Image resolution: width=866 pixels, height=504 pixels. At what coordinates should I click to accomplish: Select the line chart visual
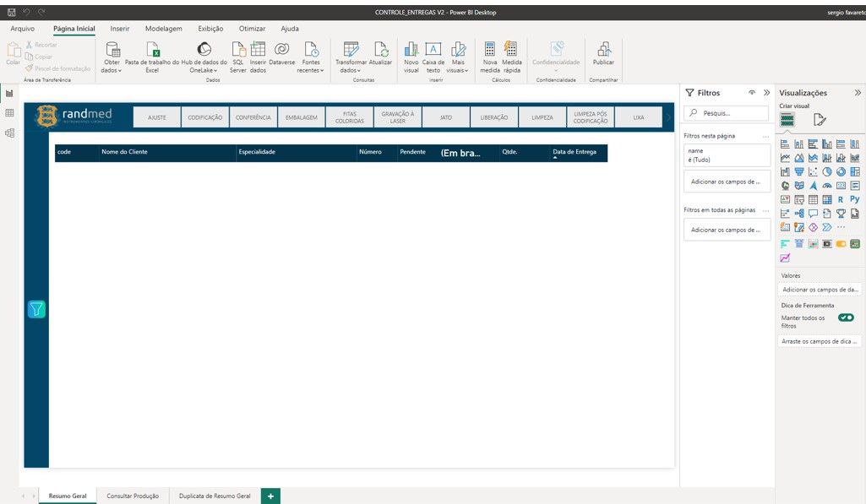785,158
